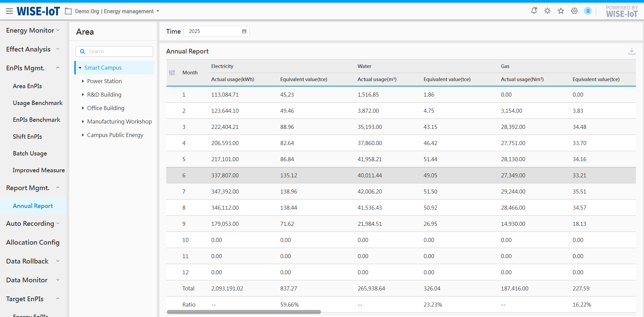Go to Batch Usage page
Image resolution: width=644 pixels, height=317 pixels.
[30, 153]
